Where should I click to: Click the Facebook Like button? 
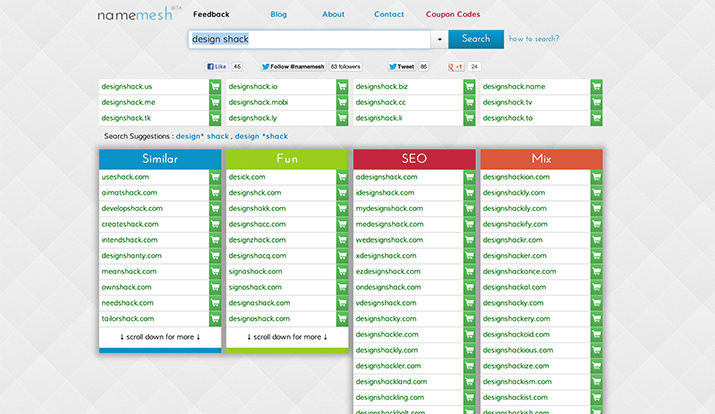point(217,67)
